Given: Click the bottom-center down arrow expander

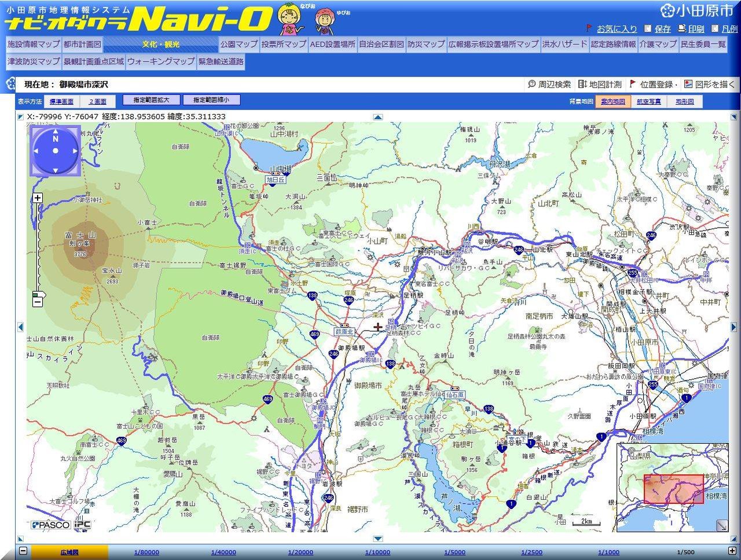Looking at the screenshot, I should tap(378, 539).
